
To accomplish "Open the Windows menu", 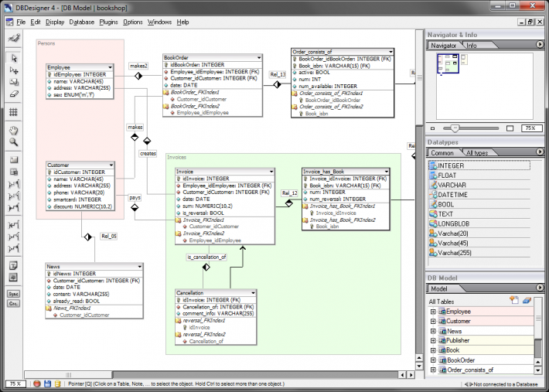I will pos(159,22).
